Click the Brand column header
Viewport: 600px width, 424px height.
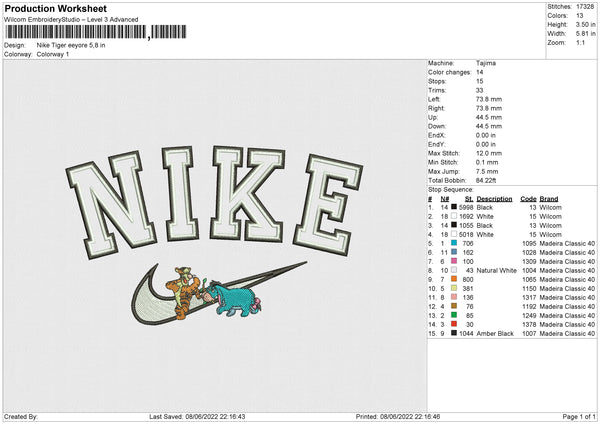coord(549,199)
